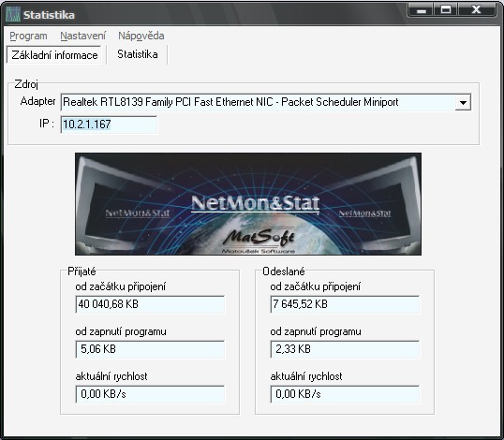Switch to the Základní informace tab

(x=54, y=55)
